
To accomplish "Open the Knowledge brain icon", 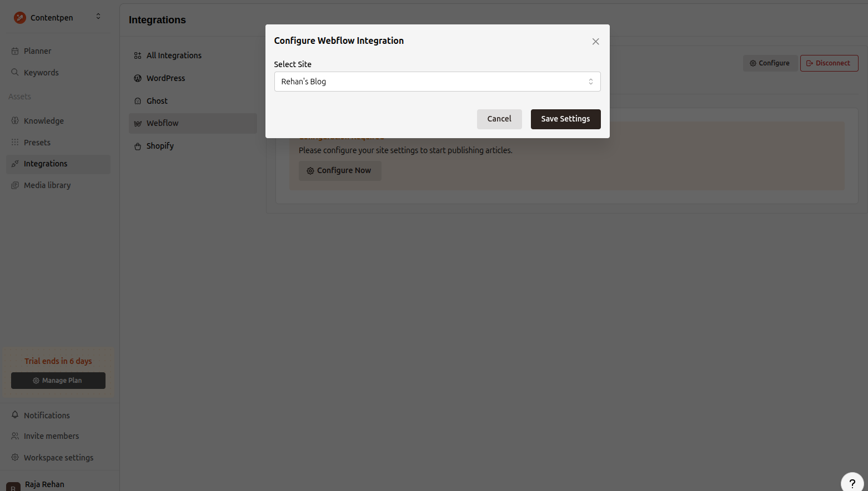I will [x=15, y=121].
